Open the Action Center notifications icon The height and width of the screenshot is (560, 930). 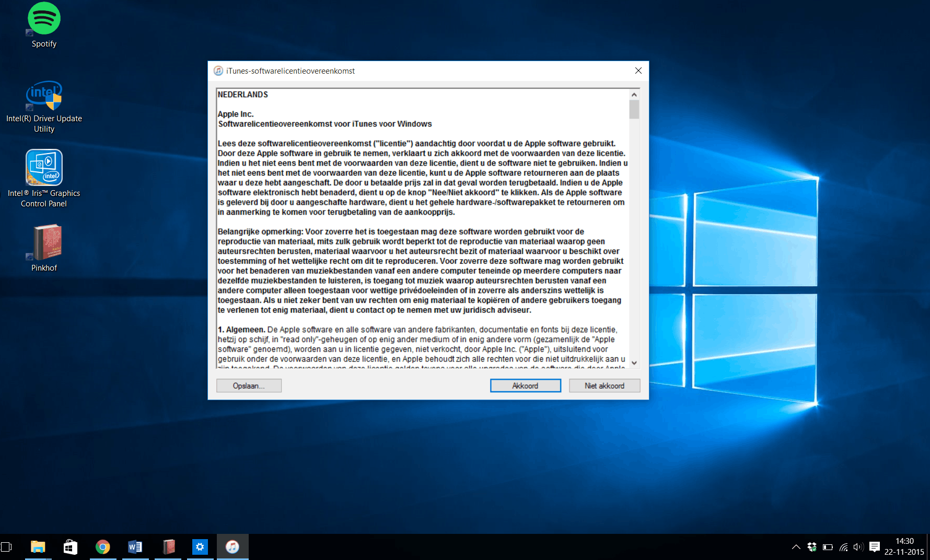[875, 547]
